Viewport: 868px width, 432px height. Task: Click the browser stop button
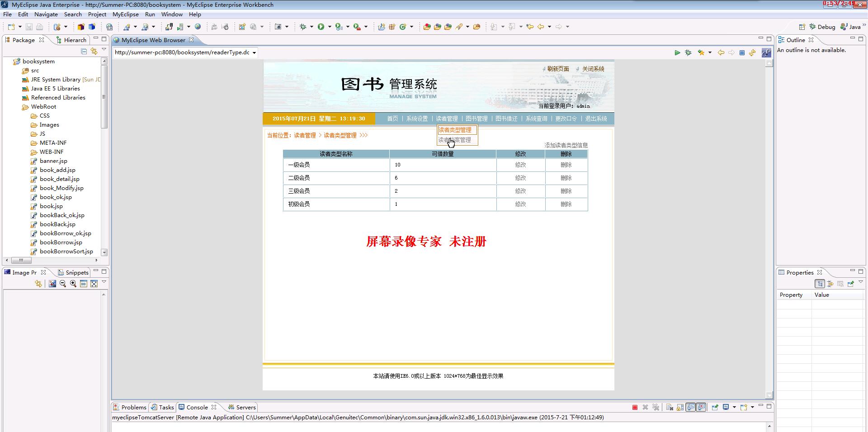pos(742,52)
